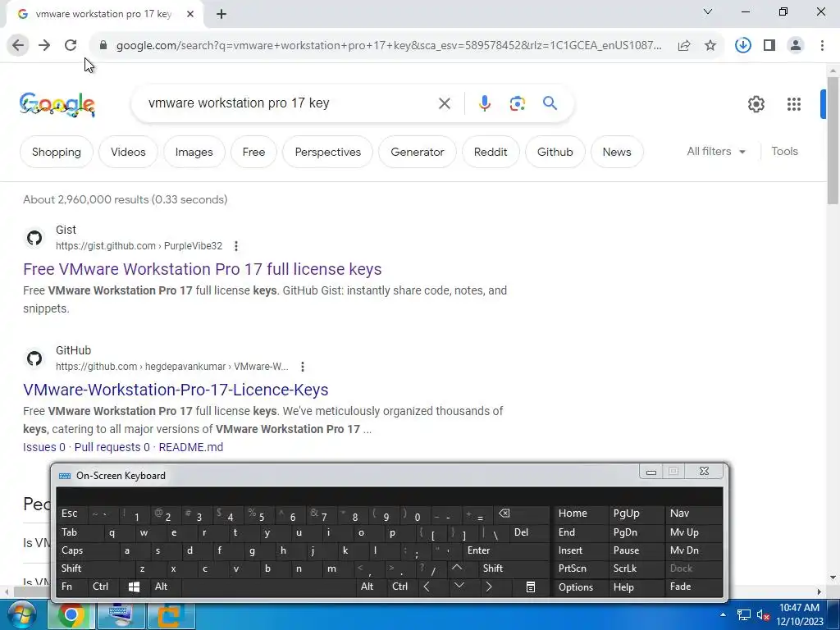The image size is (840, 630).
Task: Start a voice search with the microphone
Action: tap(484, 103)
